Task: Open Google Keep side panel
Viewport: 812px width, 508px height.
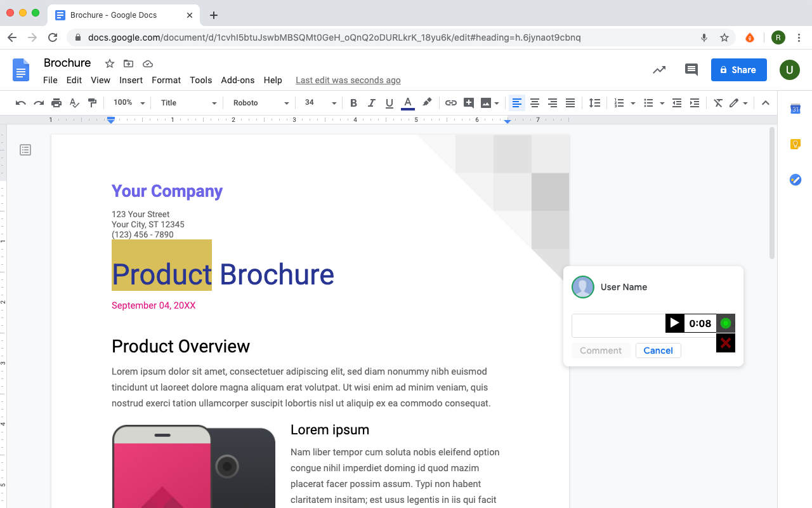Action: click(796, 144)
